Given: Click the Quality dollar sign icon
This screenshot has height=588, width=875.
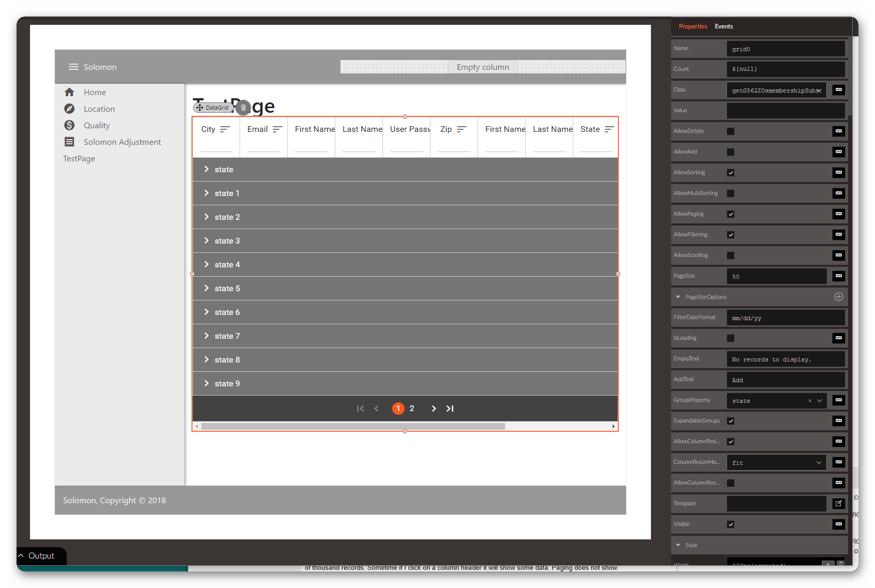Looking at the screenshot, I should 69,125.
